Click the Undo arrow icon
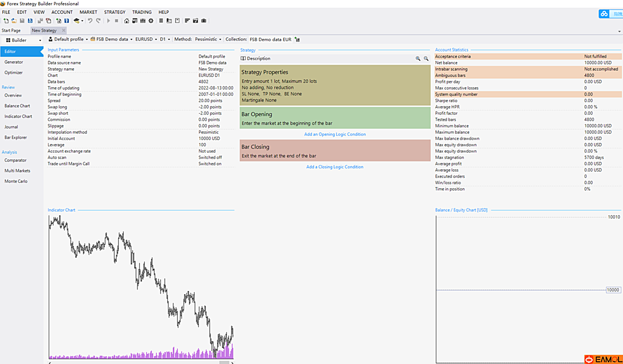623x364 pixels. tap(90, 21)
